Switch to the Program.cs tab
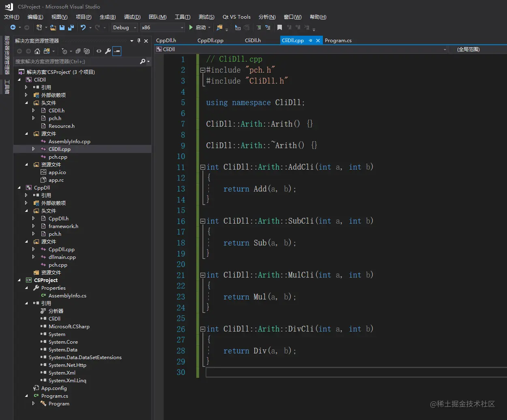 point(338,41)
